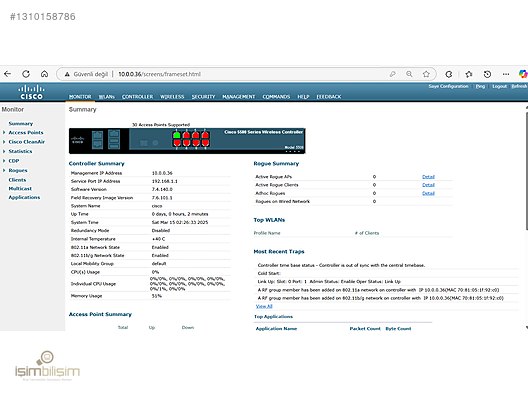The height and width of the screenshot is (396, 528).
Task: Click Application Name column header
Action: [x=276, y=328]
